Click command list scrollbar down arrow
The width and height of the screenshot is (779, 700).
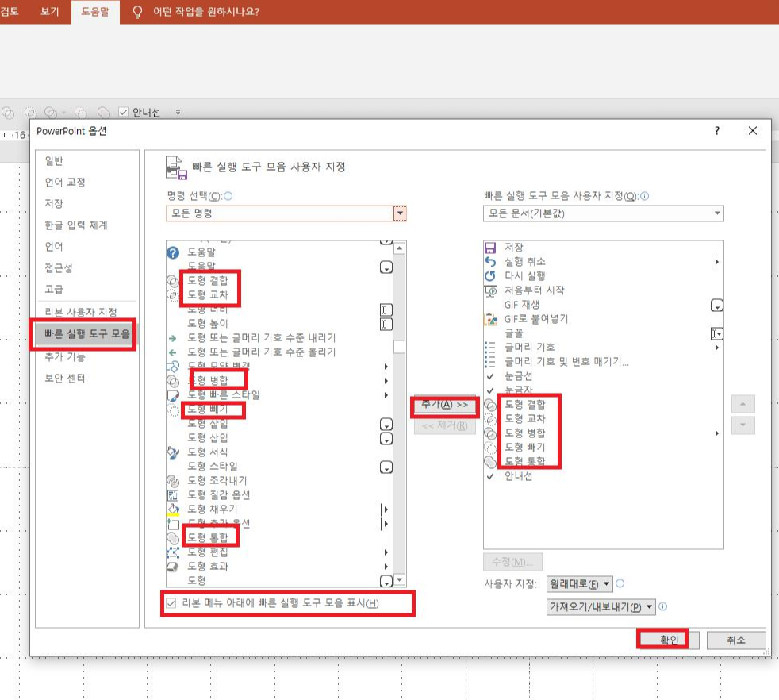(x=400, y=579)
